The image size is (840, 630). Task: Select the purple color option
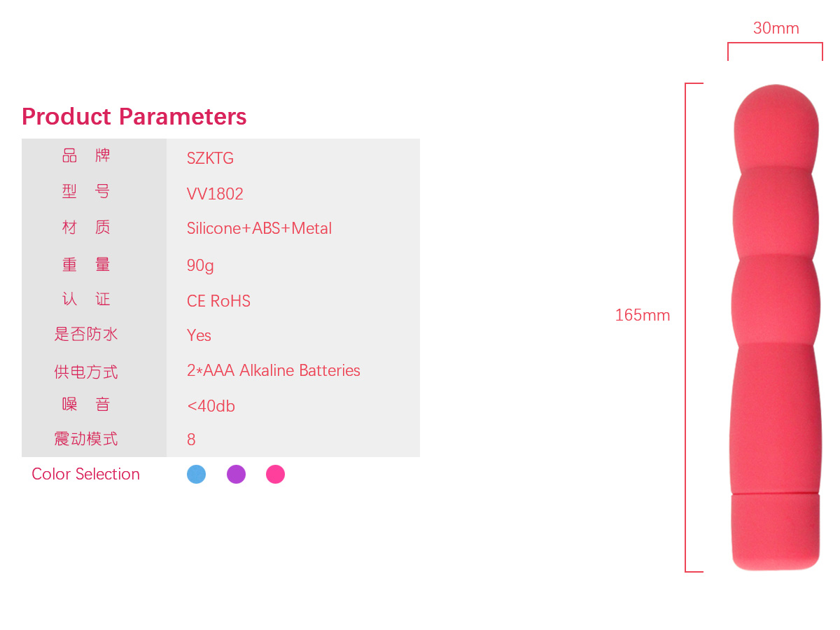[x=236, y=475]
